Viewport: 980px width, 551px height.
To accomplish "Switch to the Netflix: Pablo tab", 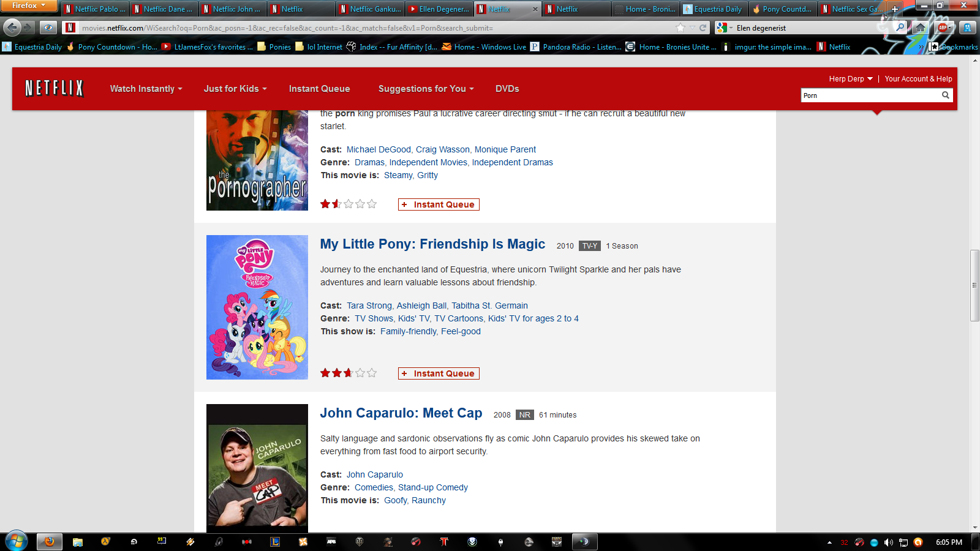I will tap(95, 9).
